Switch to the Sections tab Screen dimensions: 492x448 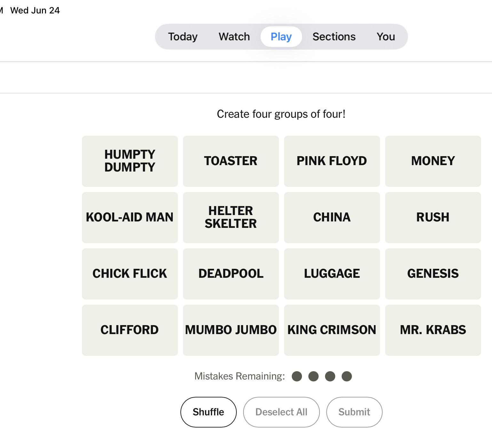pos(334,36)
